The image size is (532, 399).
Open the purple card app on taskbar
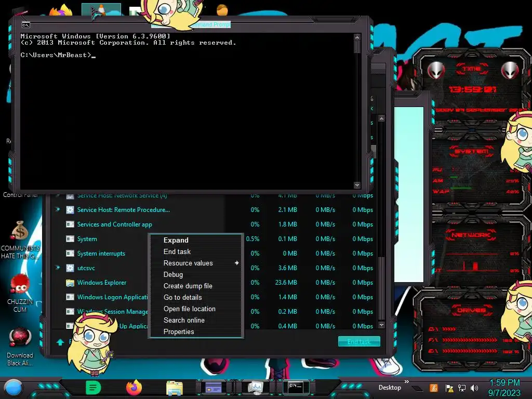[214, 387]
